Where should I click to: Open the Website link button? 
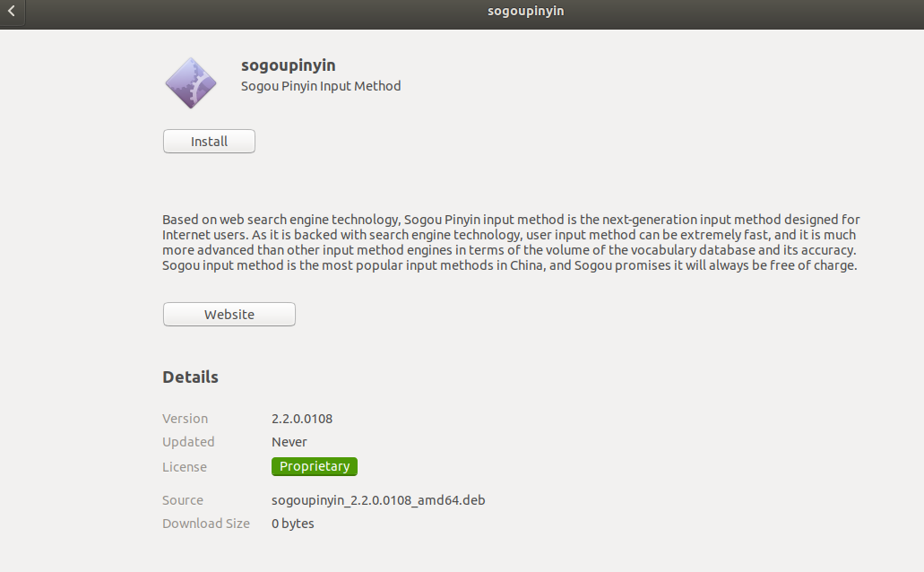pos(229,315)
